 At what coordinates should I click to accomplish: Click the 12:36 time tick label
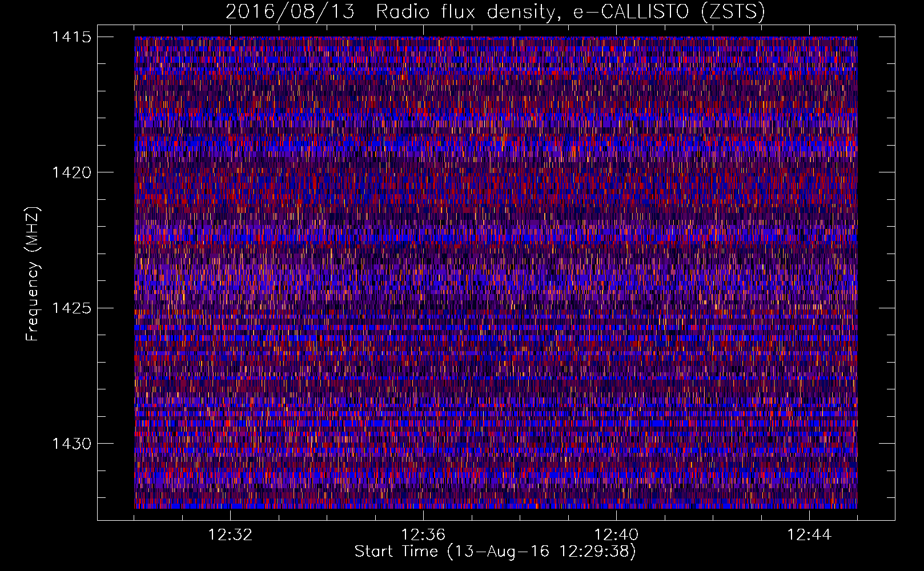pyautogui.click(x=423, y=535)
